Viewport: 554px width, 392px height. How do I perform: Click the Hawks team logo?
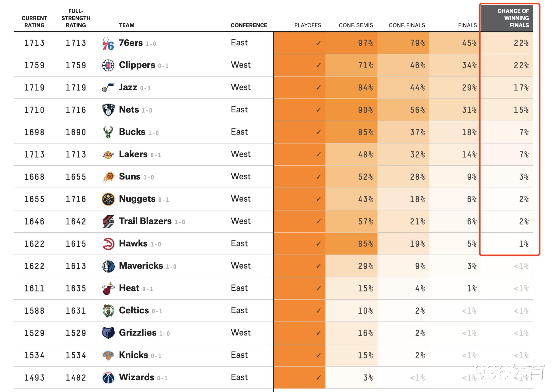108,244
